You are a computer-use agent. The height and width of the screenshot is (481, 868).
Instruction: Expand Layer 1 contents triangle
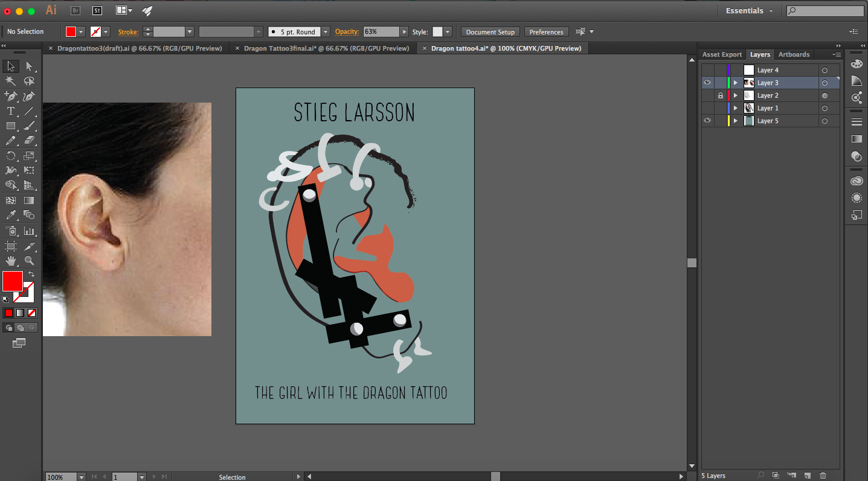tap(735, 108)
